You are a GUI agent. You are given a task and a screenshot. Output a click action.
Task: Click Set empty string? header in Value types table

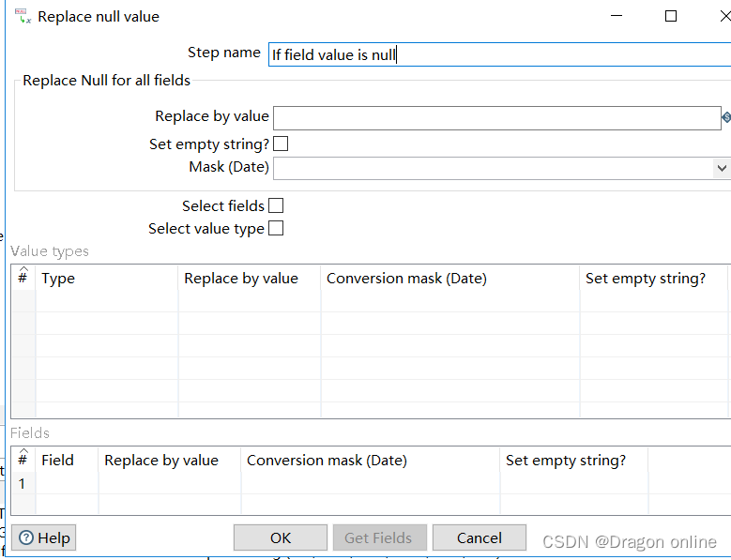[654, 279]
